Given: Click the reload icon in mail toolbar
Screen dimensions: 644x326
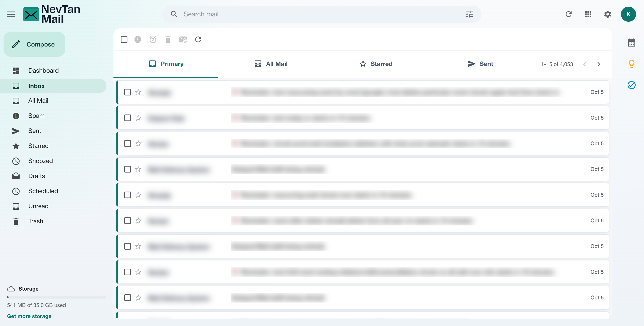Looking at the screenshot, I should pos(198,39).
